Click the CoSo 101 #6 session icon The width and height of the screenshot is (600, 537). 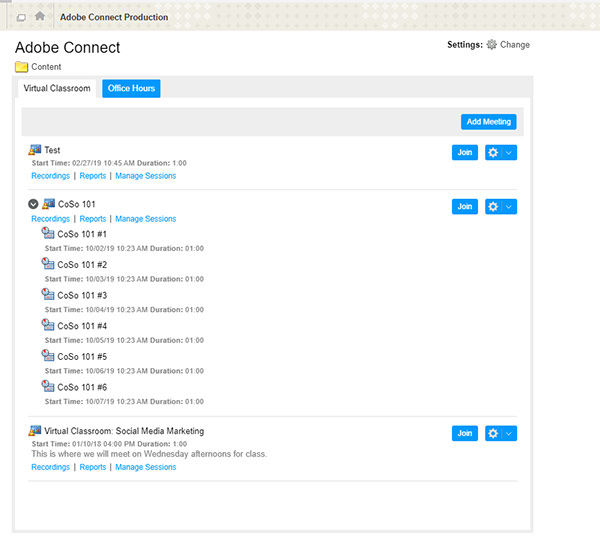(x=48, y=386)
